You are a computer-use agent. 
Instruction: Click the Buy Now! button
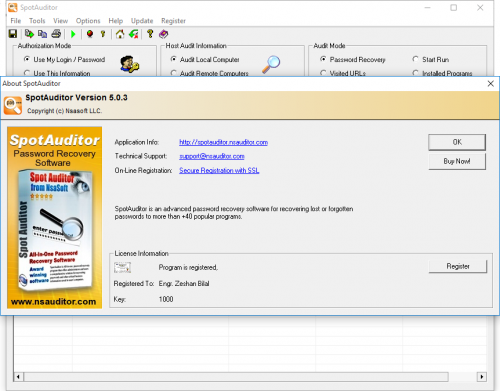pos(457,161)
